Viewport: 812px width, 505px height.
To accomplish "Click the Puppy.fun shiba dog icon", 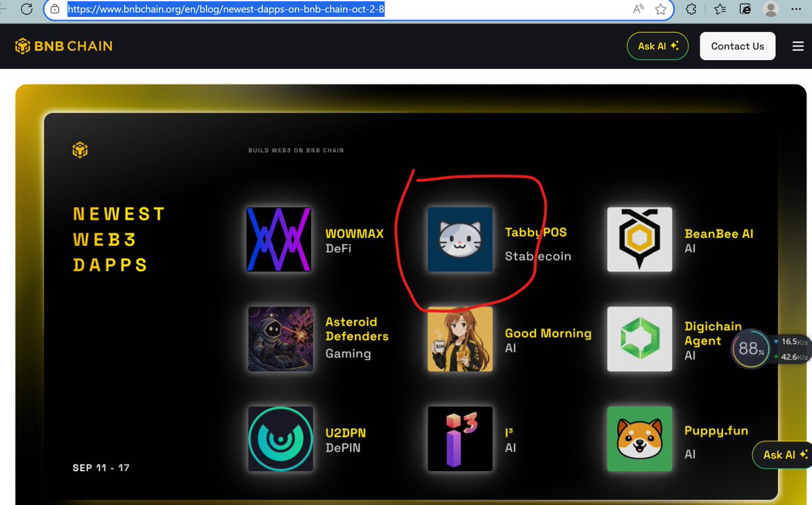I will click(x=639, y=439).
